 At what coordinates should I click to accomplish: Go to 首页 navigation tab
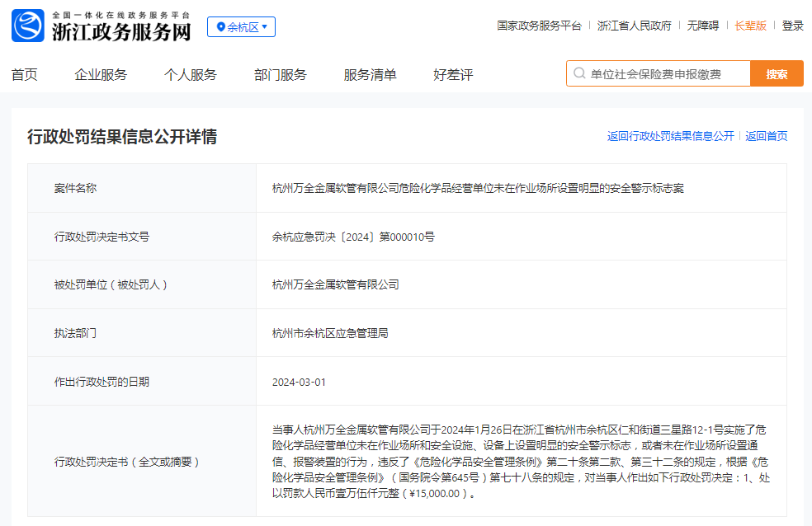[x=24, y=74]
